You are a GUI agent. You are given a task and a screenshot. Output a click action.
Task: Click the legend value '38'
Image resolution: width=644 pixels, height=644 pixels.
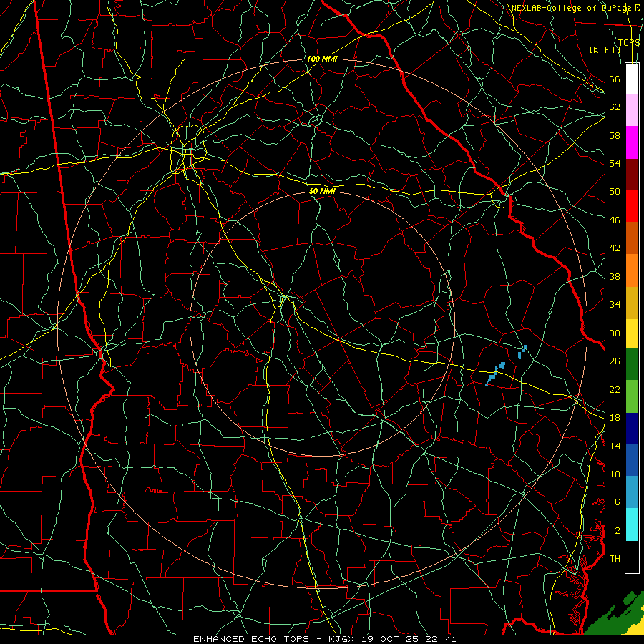[615, 277]
